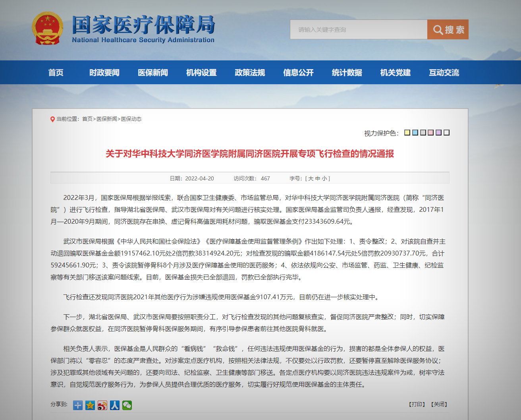This screenshot has height=420, width=521.
Task: Click the 打印 print link
Action: pyautogui.click(x=417, y=404)
